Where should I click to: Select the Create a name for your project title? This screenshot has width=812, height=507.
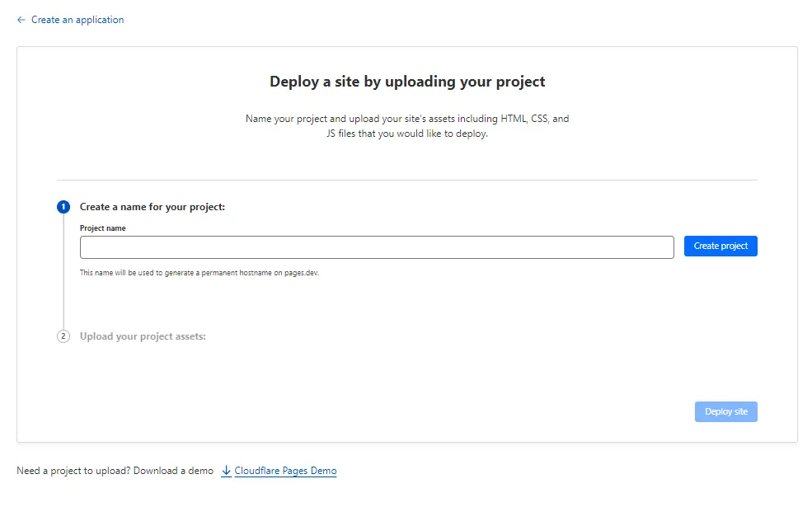tap(153, 207)
